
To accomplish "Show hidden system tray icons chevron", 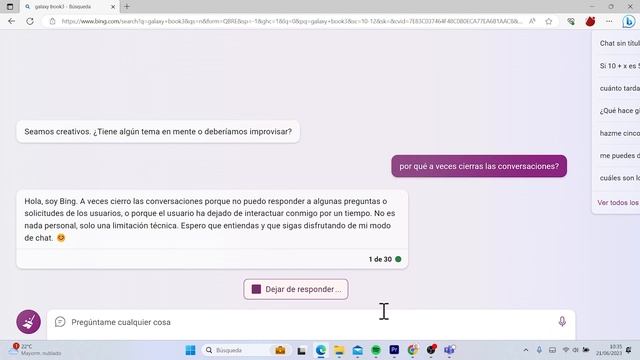I will pyautogui.click(x=526, y=350).
